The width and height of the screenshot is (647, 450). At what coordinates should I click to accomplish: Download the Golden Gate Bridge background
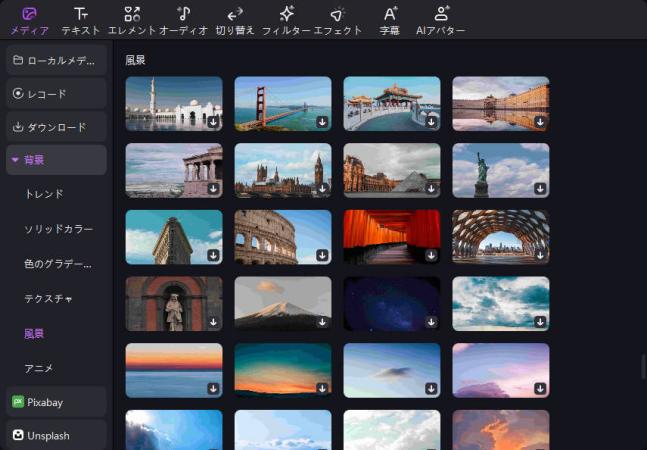[x=322, y=121]
